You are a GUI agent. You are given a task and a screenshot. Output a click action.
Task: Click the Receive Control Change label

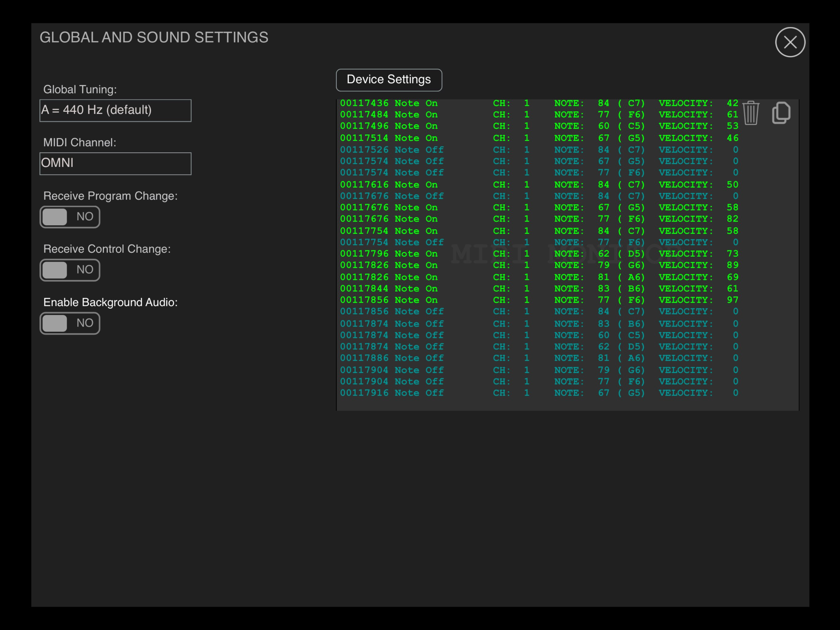tap(107, 249)
